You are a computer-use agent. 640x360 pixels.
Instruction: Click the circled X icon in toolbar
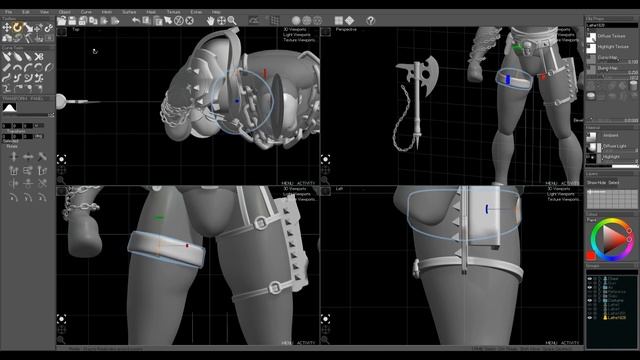[189, 20]
